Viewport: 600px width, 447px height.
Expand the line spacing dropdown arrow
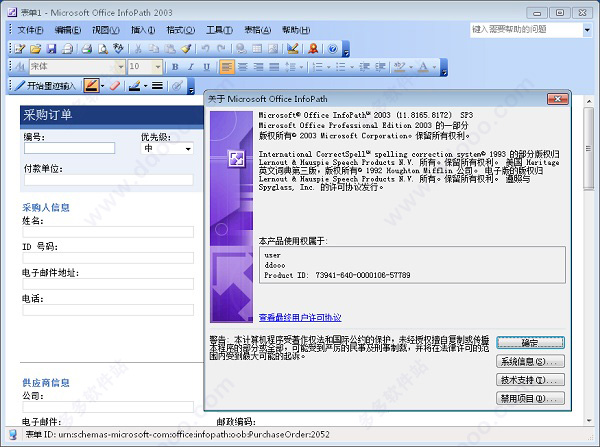[302, 67]
